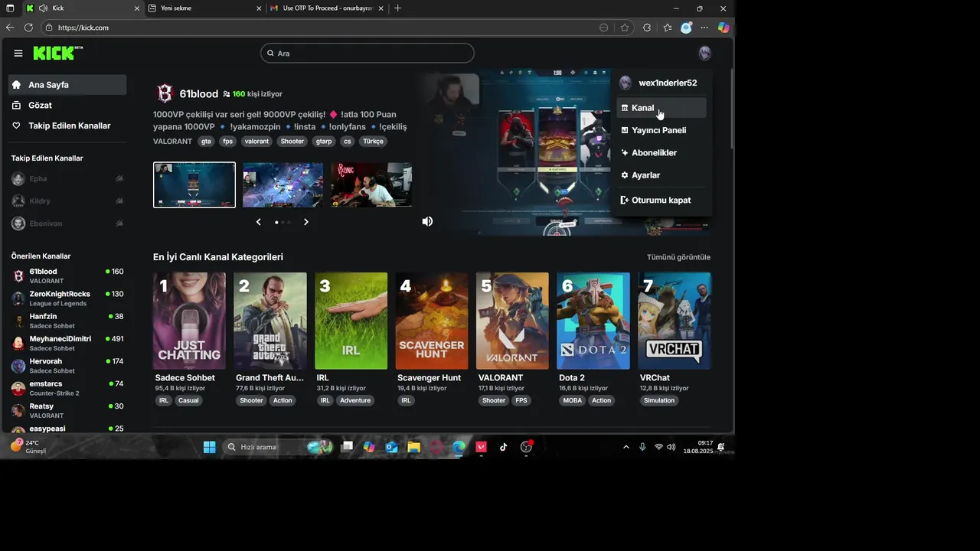Viewport: 980px width, 551px height.
Task: Mute the featured stream volume icon
Action: [427, 221]
